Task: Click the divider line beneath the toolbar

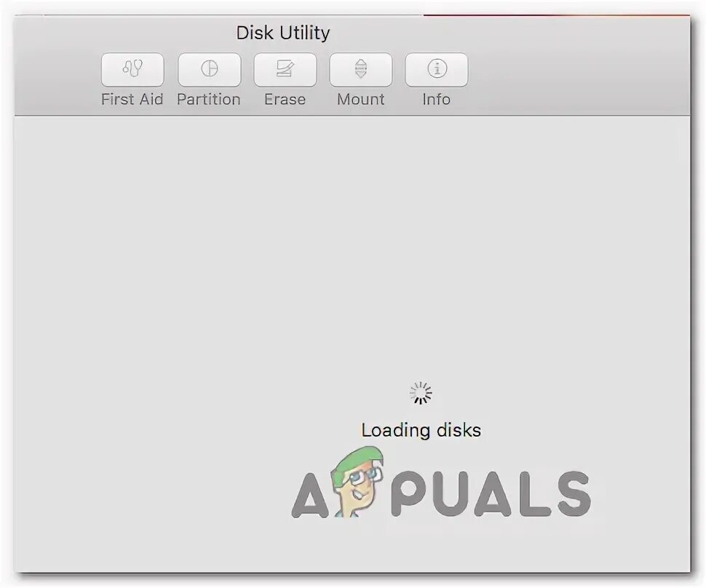Action: 352,115
